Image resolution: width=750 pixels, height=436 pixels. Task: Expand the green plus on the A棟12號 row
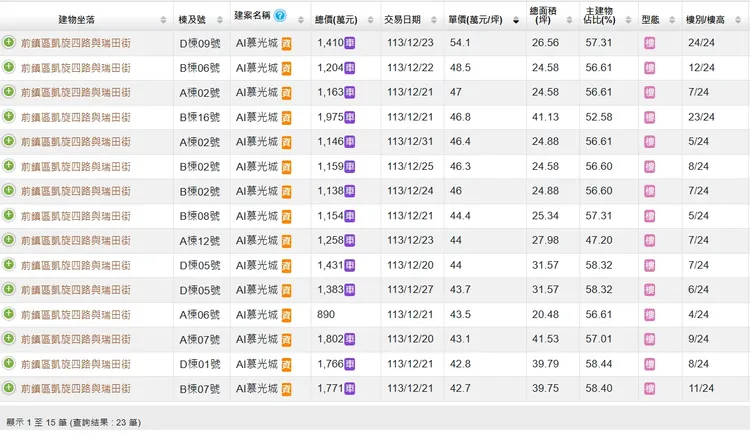(9, 240)
